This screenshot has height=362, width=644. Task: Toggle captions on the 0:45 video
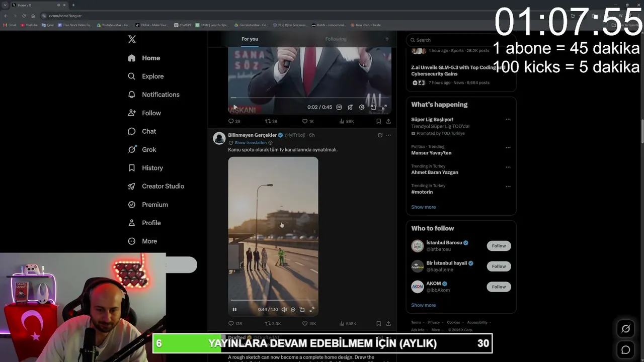coord(339,107)
